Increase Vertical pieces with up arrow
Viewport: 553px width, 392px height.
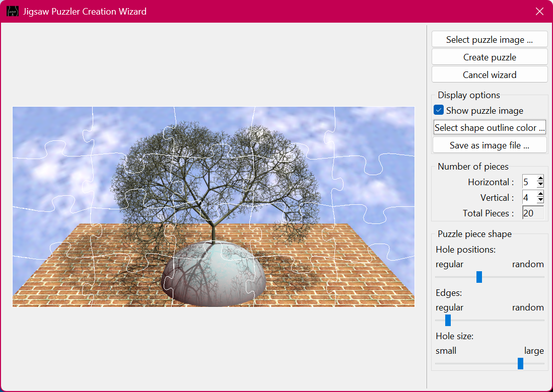coord(540,194)
